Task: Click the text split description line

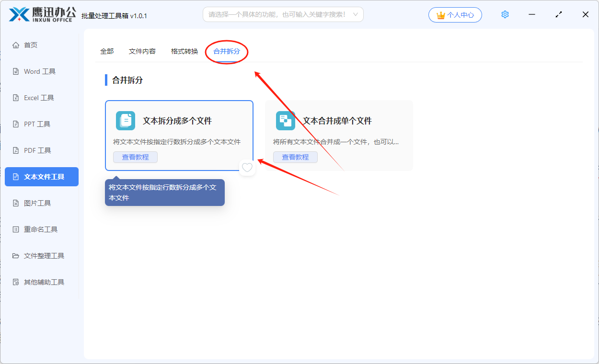Action: [177, 142]
